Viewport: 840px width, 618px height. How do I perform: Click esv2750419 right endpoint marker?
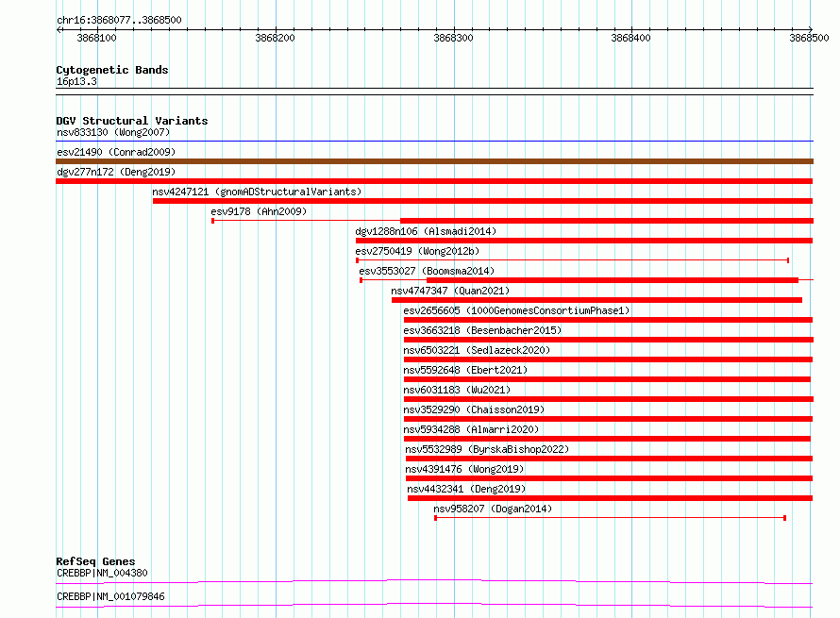(787, 260)
